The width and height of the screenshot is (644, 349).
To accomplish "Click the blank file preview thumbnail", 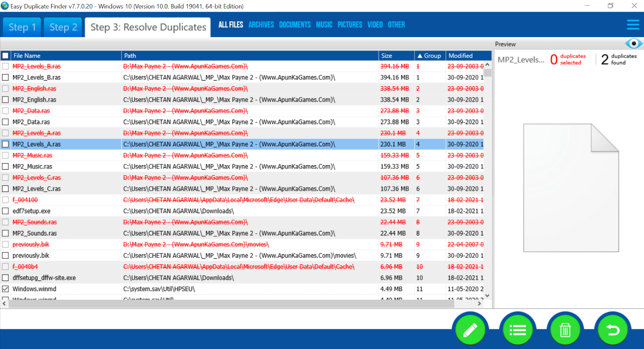I will (571, 188).
